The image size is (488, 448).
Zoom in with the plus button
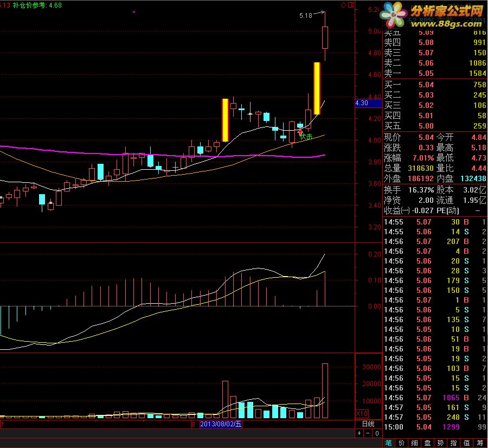click(x=359, y=433)
